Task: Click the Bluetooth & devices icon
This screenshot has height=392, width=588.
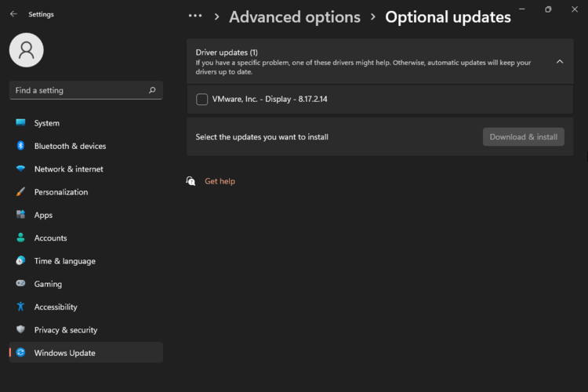Action: pos(20,146)
